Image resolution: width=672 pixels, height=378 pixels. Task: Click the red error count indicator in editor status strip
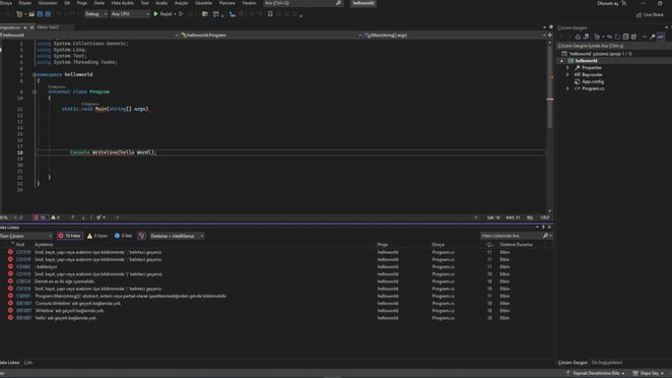coord(39,218)
